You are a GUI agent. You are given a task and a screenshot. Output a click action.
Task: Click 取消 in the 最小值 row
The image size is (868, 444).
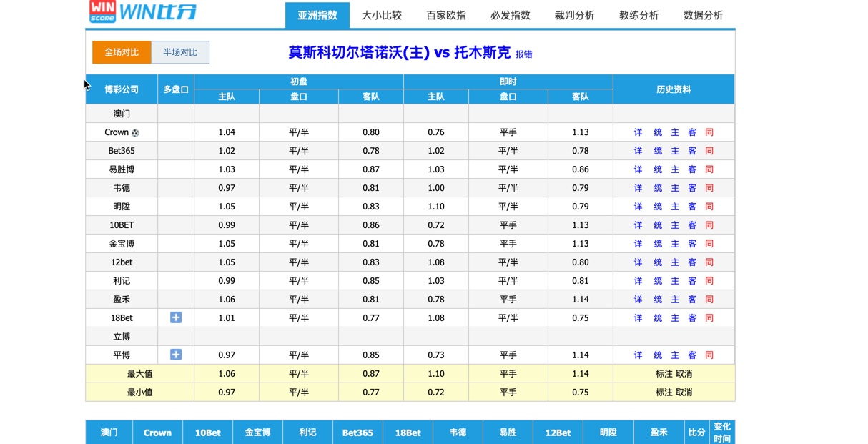[x=684, y=393]
